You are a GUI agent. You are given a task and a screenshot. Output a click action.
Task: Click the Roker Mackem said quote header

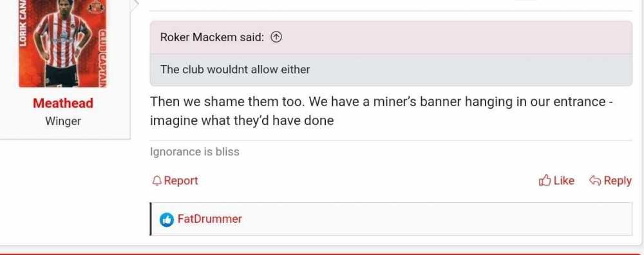(x=391, y=37)
